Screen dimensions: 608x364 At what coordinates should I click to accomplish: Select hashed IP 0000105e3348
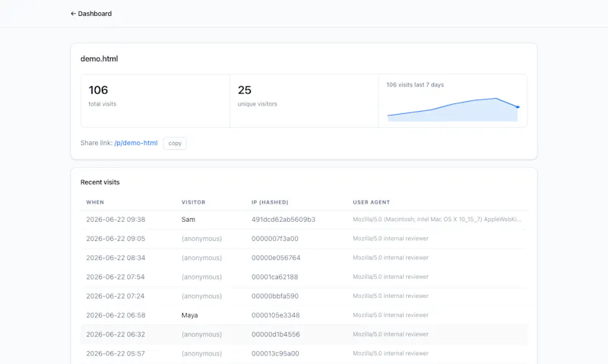(x=276, y=315)
